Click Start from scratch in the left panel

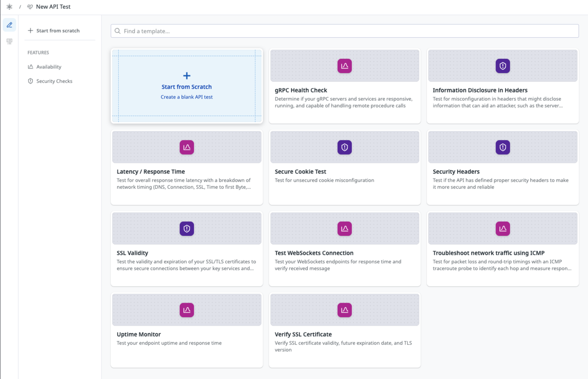tap(54, 30)
